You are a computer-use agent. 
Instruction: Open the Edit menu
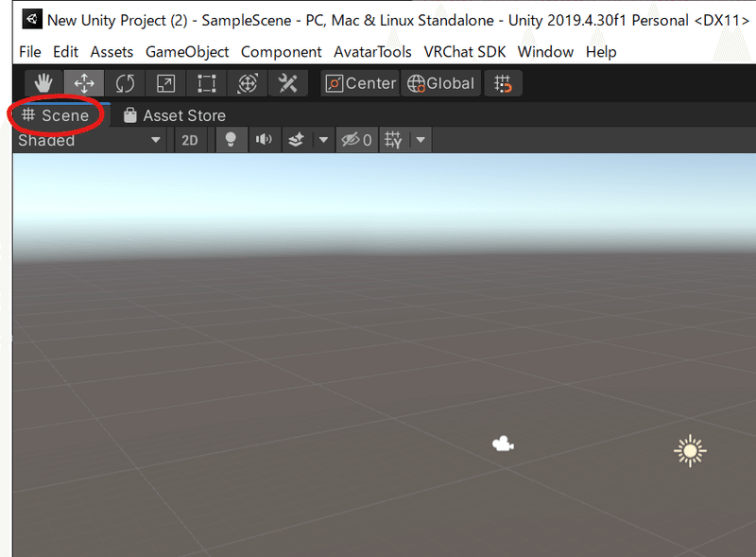(x=65, y=52)
